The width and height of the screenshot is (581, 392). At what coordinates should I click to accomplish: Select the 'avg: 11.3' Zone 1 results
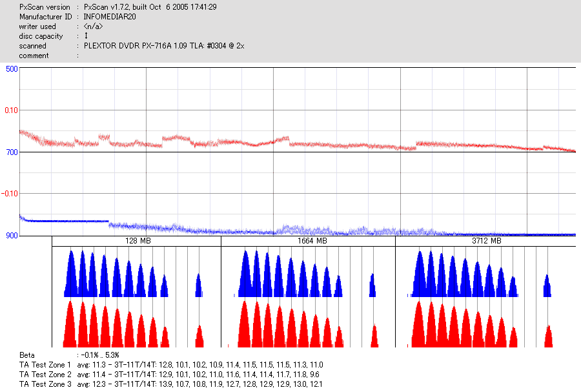click(200, 365)
